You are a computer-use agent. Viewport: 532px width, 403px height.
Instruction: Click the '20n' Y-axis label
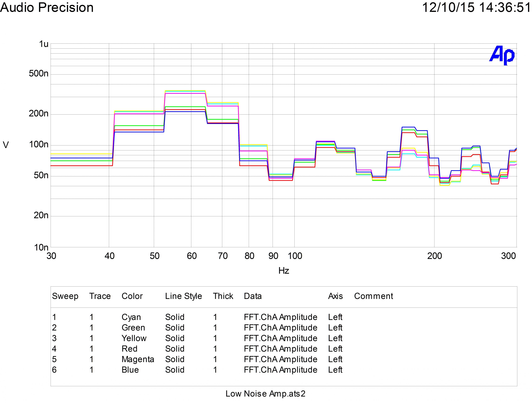click(41, 215)
